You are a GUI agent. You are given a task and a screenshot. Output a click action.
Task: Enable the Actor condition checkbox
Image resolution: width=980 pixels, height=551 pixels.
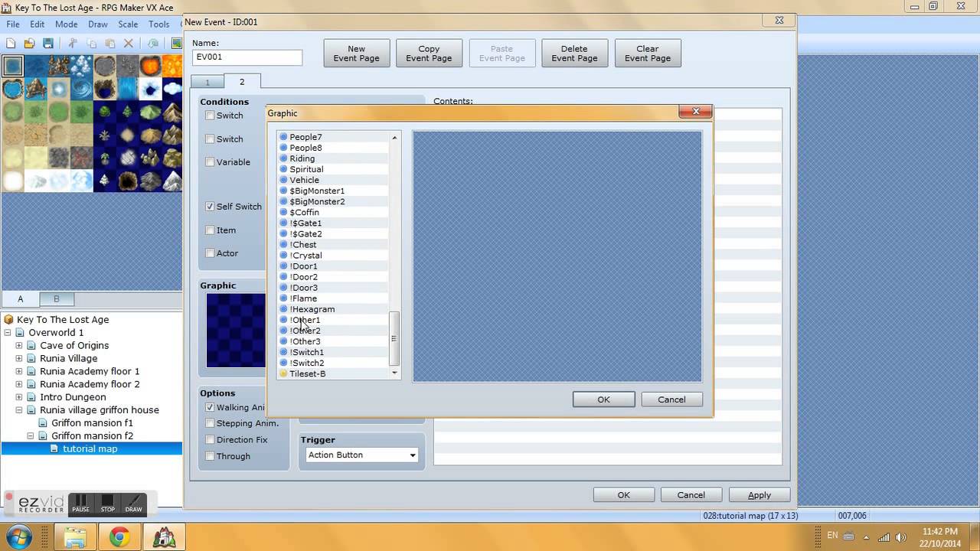coord(210,253)
